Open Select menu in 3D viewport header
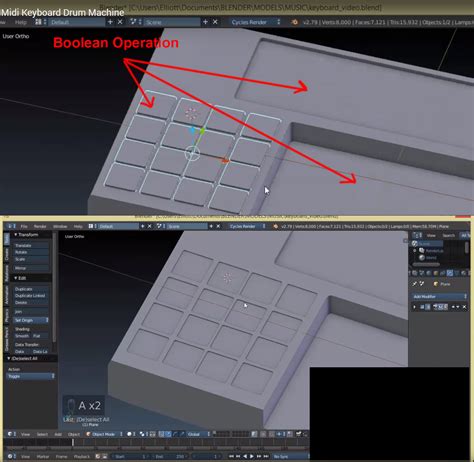Screen dimensions: 474x462 tap(42, 434)
